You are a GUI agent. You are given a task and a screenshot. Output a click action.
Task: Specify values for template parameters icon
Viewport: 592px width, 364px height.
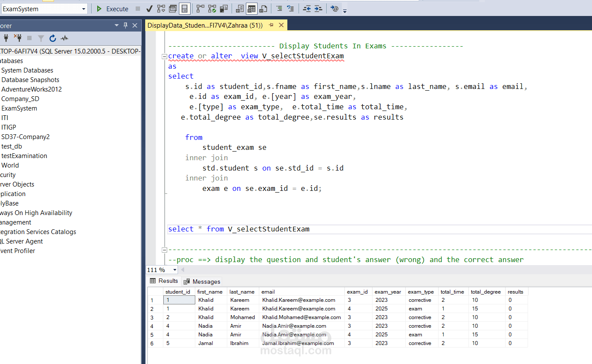click(x=334, y=9)
